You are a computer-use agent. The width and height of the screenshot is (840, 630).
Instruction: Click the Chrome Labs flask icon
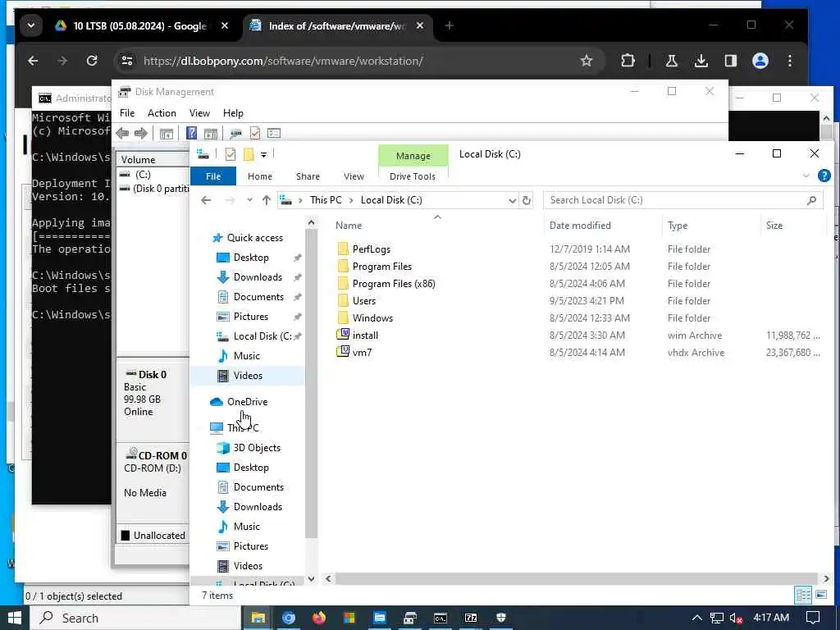click(x=671, y=61)
